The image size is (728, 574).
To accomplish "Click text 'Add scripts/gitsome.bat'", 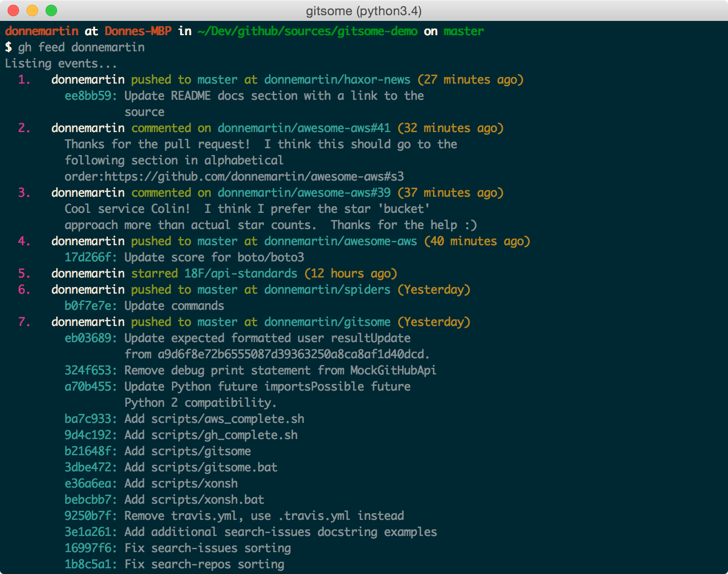I will 201,468.
